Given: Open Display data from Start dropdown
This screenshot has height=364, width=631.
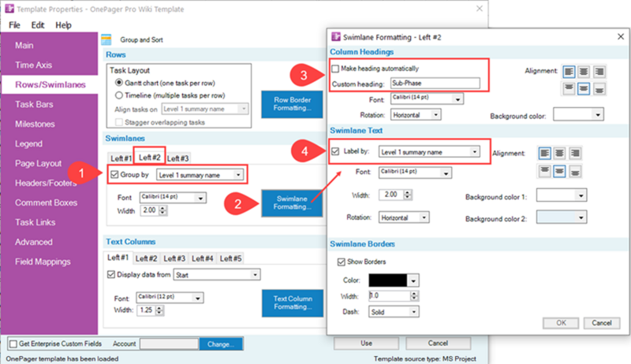Looking at the screenshot, I should coord(217,275).
